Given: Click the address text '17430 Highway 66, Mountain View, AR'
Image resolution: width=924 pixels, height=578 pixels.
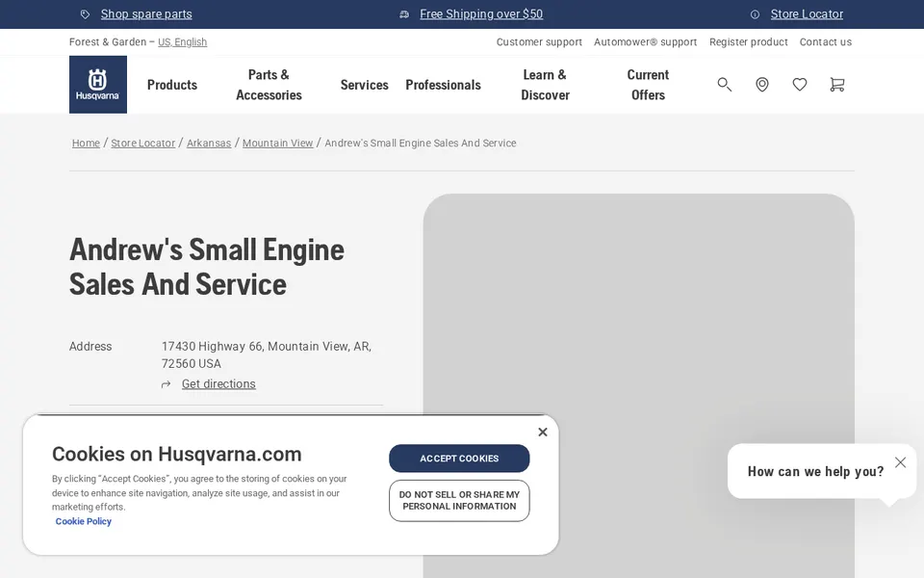Looking at the screenshot, I should [x=267, y=346].
